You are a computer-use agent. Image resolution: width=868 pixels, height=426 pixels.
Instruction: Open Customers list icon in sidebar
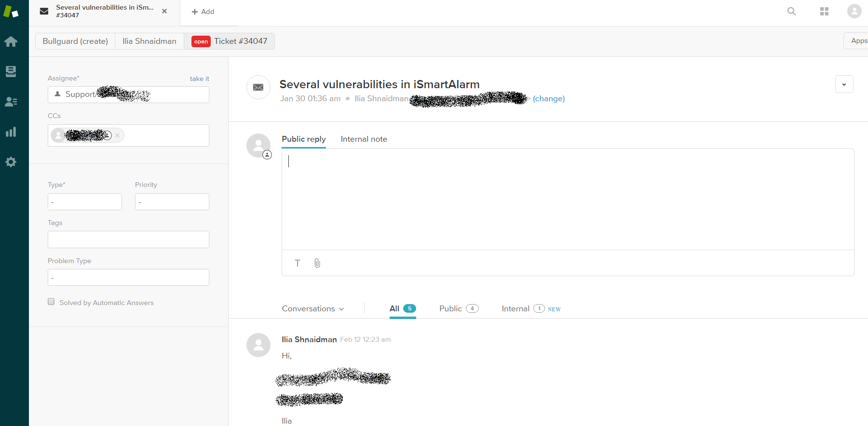click(11, 102)
